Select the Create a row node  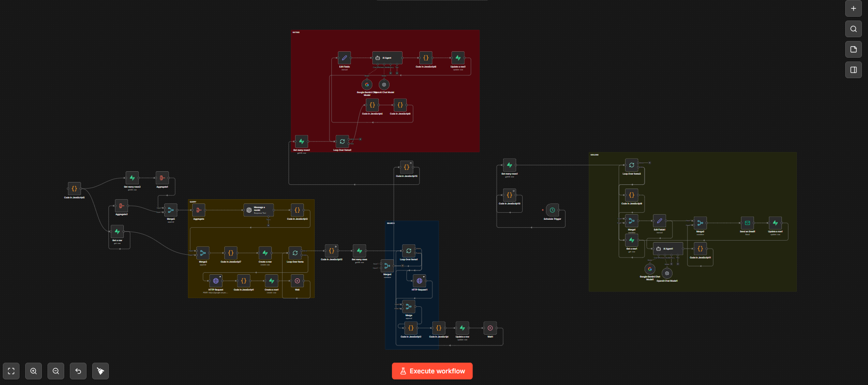[265, 253]
